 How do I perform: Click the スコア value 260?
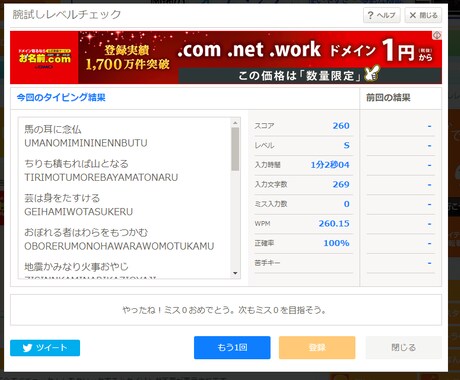(x=341, y=126)
